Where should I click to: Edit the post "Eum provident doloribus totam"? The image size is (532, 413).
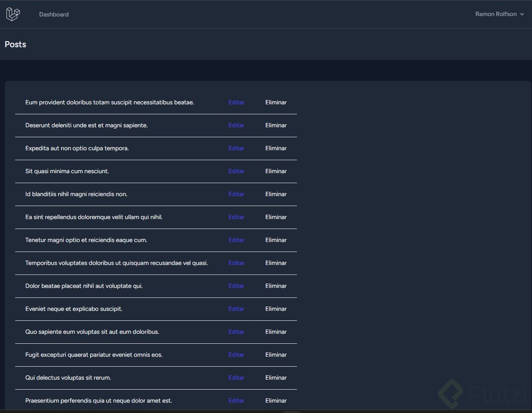[236, 103]
